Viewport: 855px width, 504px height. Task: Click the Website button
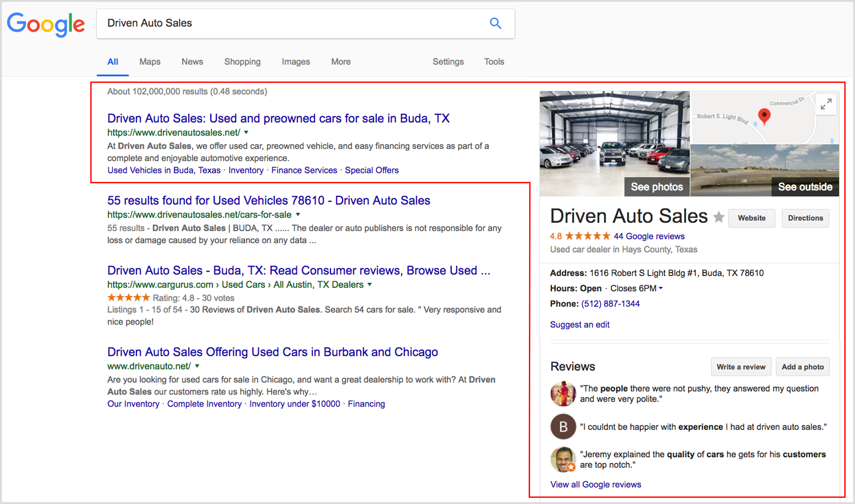(751, 218)
